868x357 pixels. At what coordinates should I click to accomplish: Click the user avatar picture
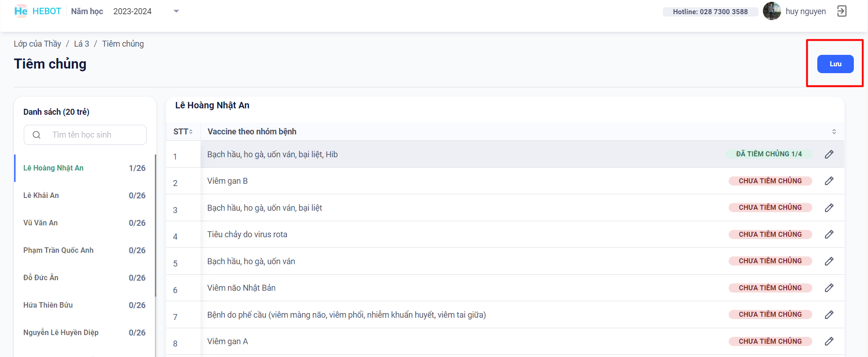coord(772,11)
